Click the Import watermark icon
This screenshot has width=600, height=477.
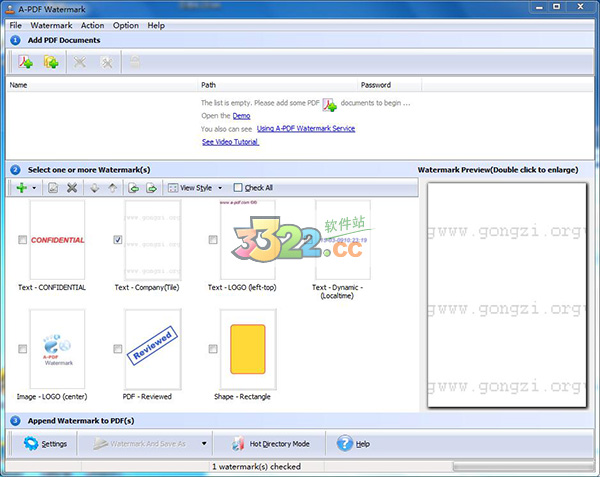point(133,188)
